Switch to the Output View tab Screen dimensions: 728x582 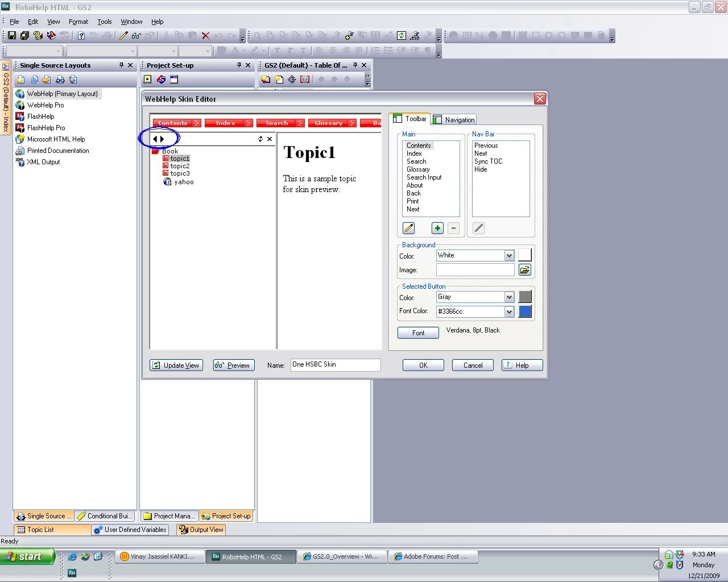[x=201, y=530]
